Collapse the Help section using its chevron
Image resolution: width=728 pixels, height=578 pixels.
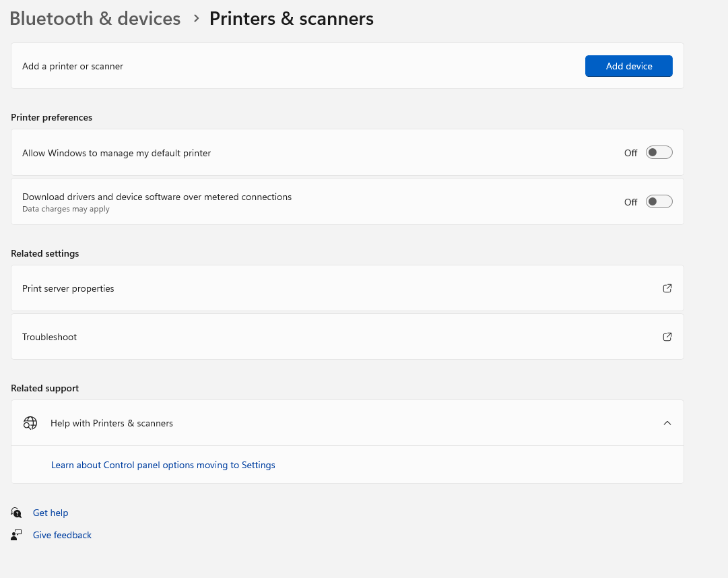pyautogui.click(x=667, y=423)
